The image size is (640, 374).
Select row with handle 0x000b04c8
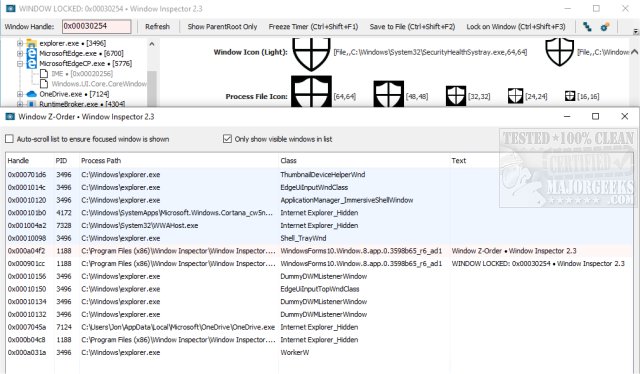click(x=319, y=340)
